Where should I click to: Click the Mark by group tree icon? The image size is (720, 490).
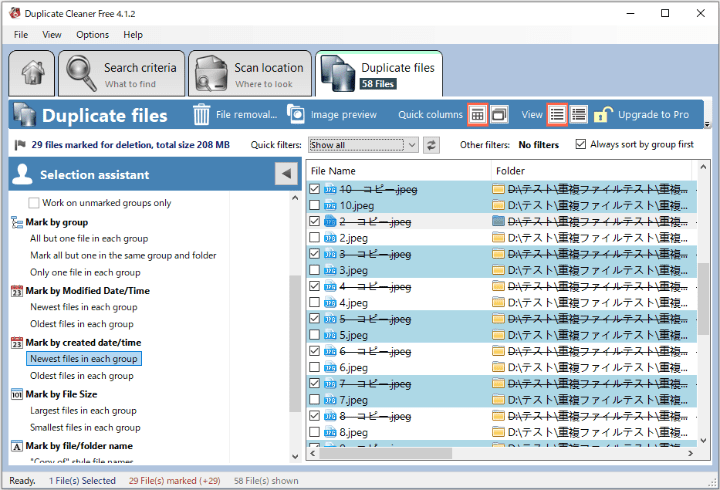(17, 223)
